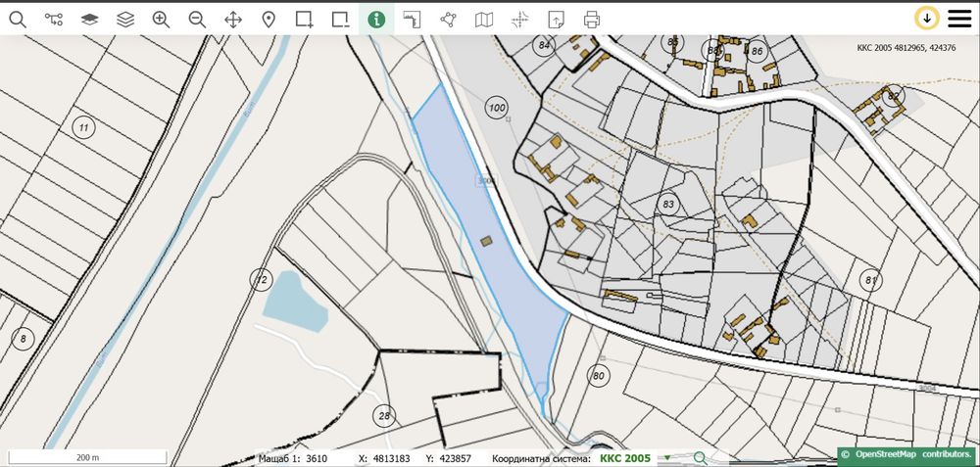This screenshot has width=980, height=467.
Task: Click the location pin icon
Action: tap(269, 20)
